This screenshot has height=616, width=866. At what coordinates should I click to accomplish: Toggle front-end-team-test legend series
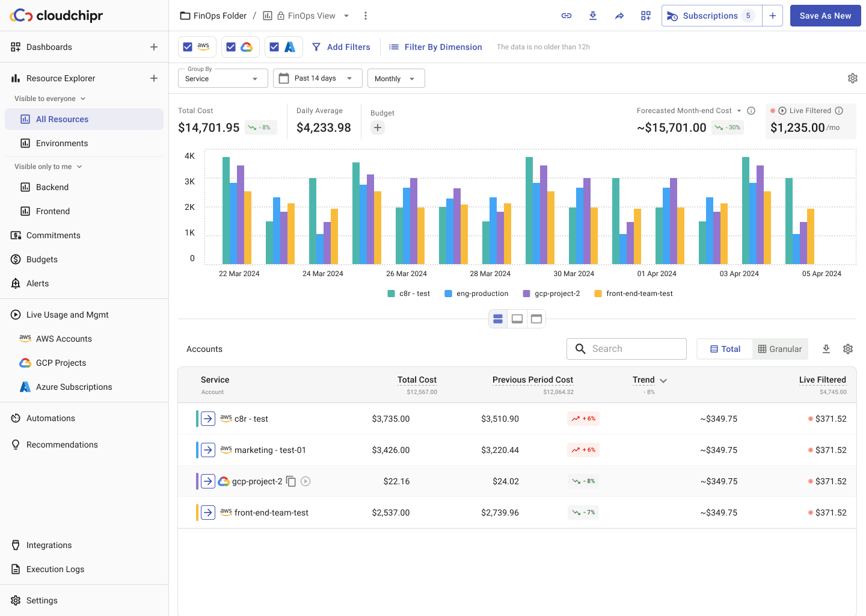click(x=633, y=294)
